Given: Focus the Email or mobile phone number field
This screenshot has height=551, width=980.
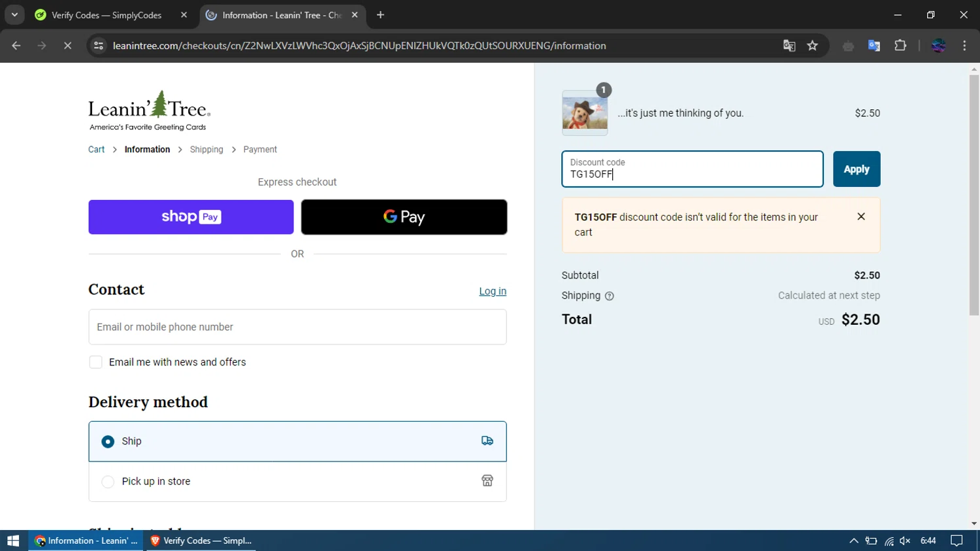Looking at the screenshot, I should 297,327.
